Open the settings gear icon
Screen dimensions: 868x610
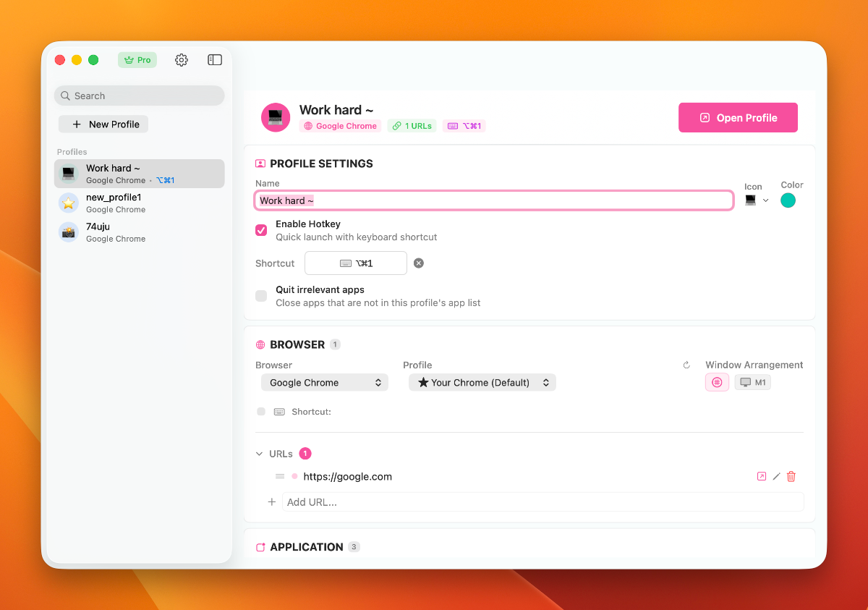[182, 60]
